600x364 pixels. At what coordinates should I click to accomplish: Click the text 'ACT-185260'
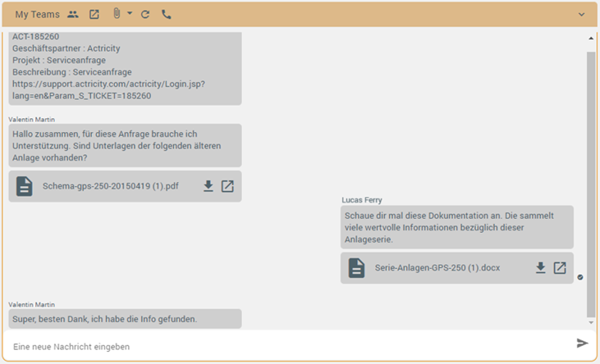(x=35, y=37)
